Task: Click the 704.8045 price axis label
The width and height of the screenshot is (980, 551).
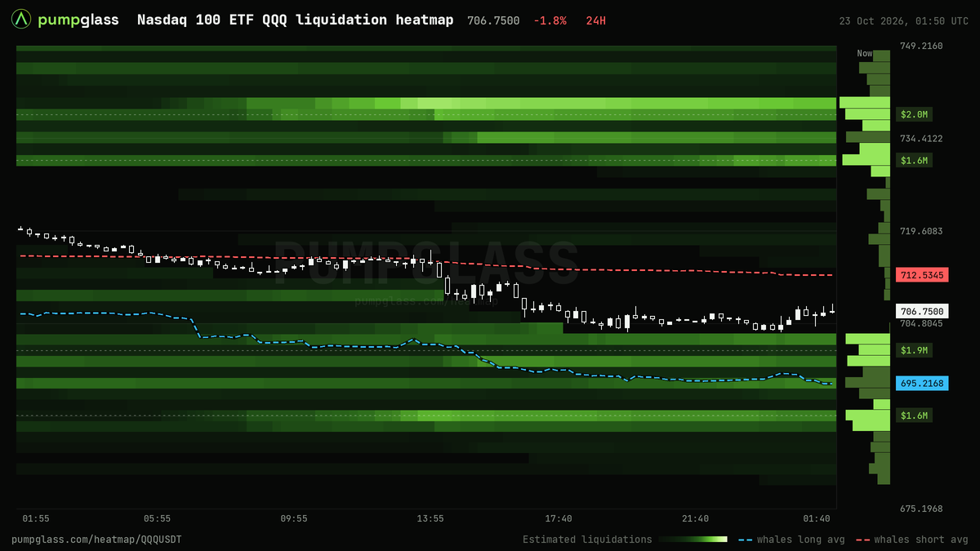Action: pyautogui.click(x=921, y=323)
